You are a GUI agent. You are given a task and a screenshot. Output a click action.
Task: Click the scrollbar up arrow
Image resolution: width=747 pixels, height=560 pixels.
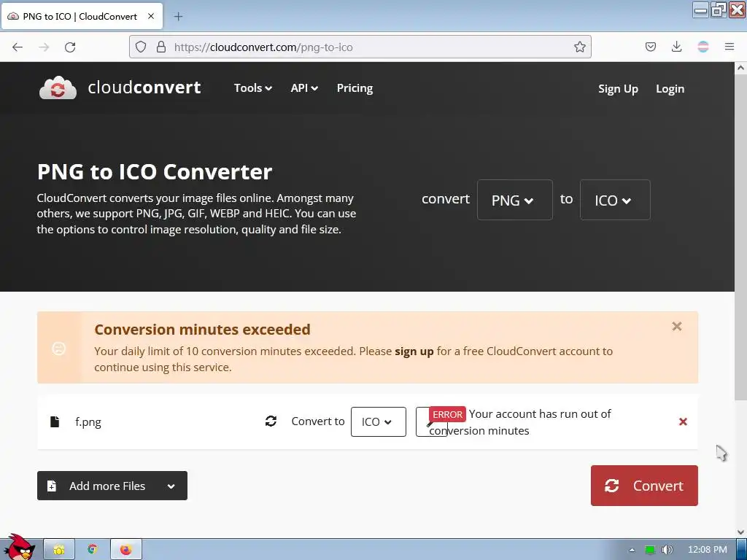[740, 68]
